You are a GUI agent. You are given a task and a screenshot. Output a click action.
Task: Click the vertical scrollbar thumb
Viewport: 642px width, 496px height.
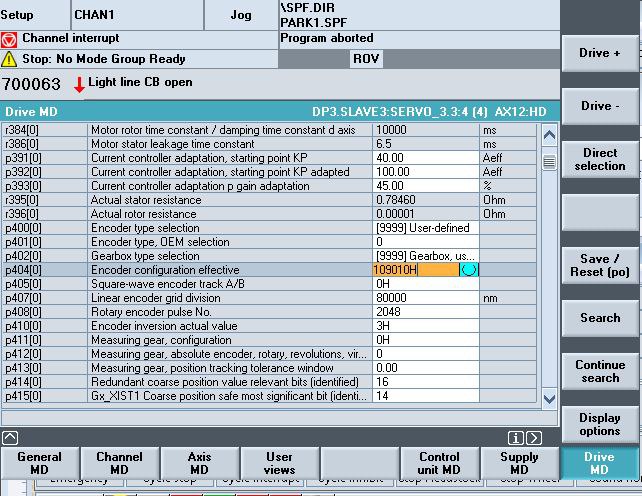point(549,162)
